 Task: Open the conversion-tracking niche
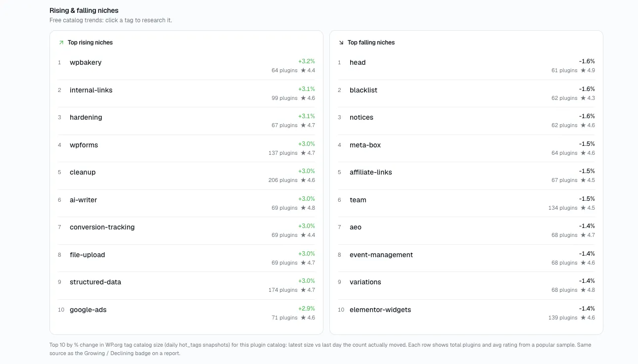tap(102, 227)
